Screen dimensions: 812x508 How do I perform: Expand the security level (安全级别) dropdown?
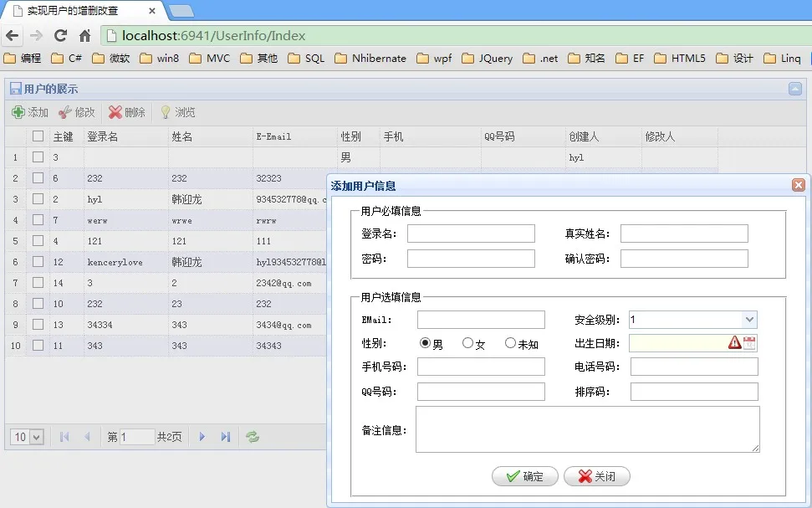click(x=749, y=319)
